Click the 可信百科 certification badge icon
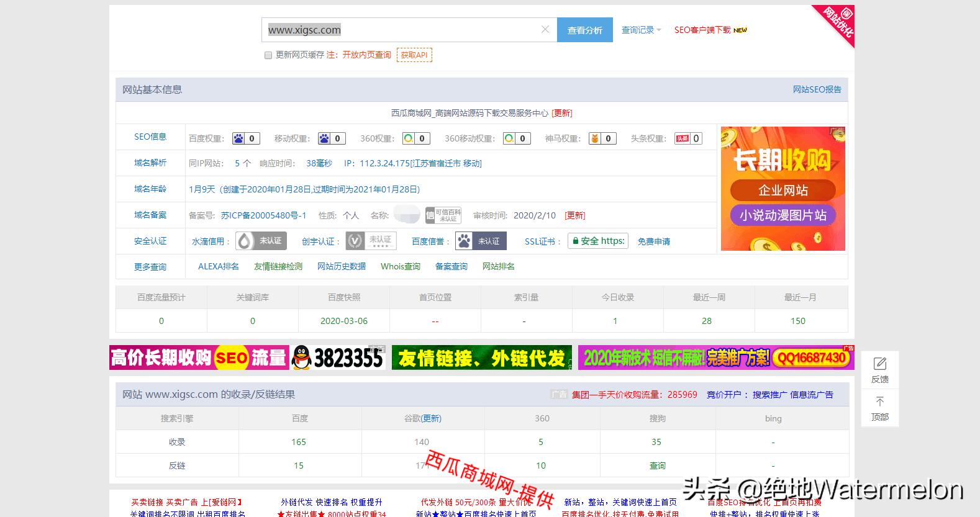The height and width of the screenshot is (517, 980). 443,215
